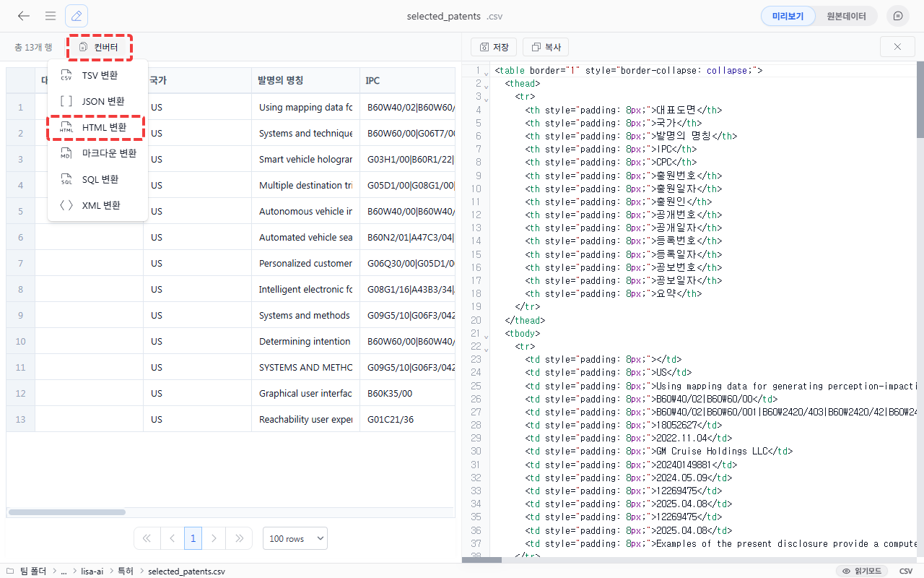Click the CSV label in status bar
This screenshot has height=578, width=924.
(x=906, y=571)
